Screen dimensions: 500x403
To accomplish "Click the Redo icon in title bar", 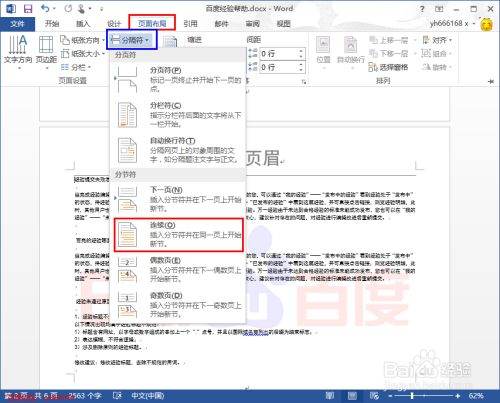I will [68, 9].
